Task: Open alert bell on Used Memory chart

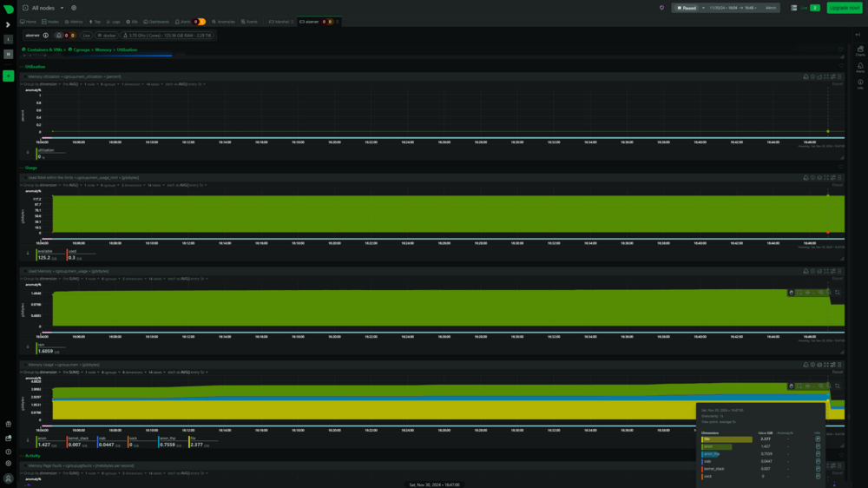Action: [x=806, y=272]
